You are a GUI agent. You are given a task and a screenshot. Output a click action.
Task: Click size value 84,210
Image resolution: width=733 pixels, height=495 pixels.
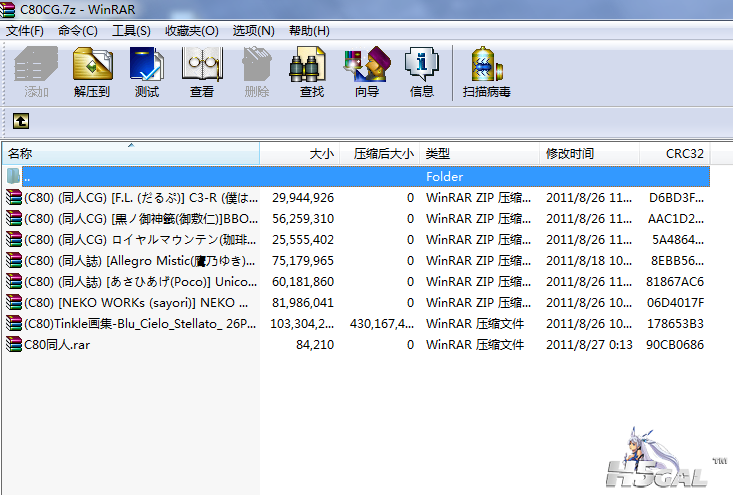click(x=315, y=345)
